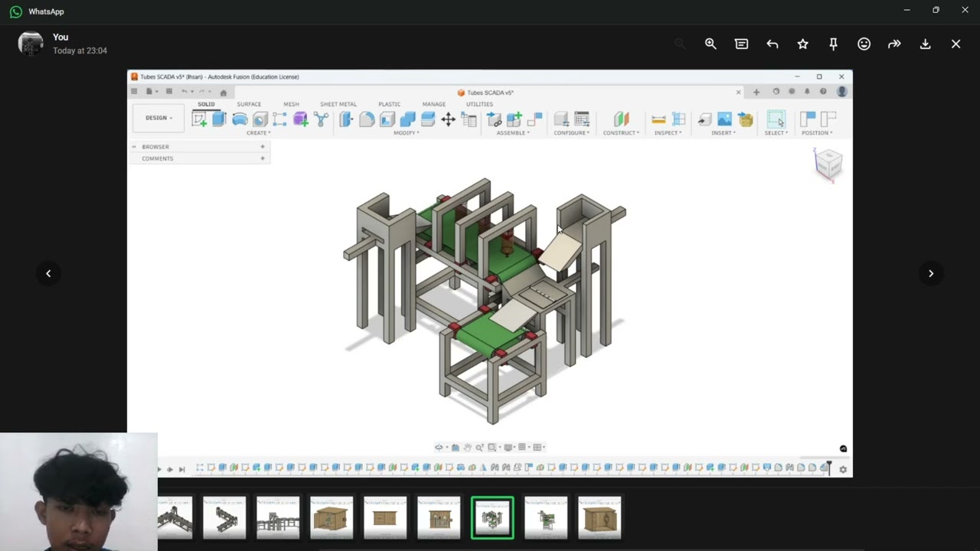Forward this image with the arrow icon
This screenshot has height=551, width=980.
click(x=894, y=44)
